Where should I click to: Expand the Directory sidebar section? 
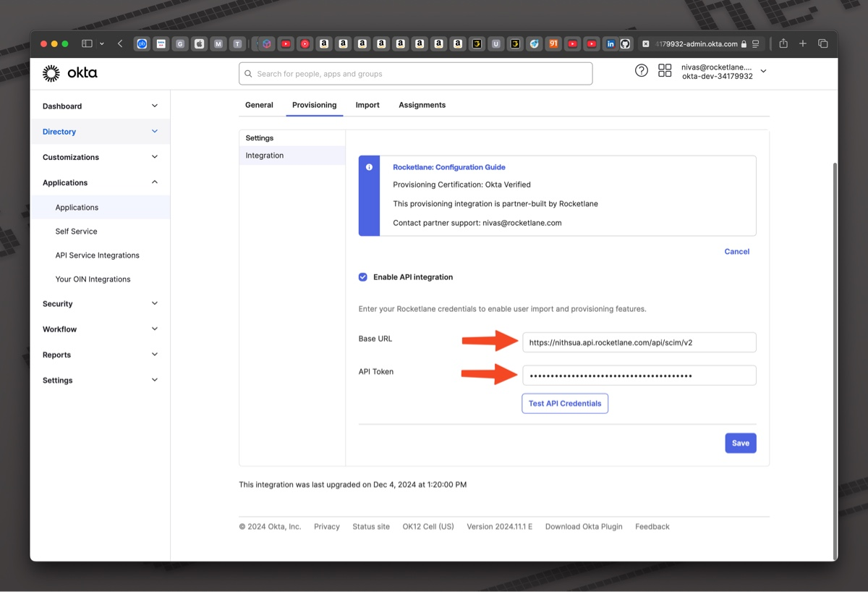click(x=100, y=132)
